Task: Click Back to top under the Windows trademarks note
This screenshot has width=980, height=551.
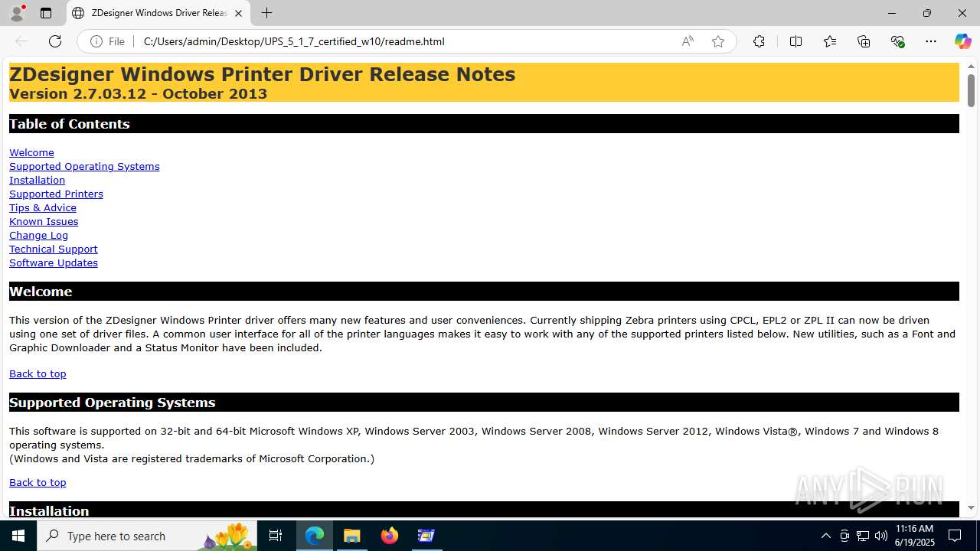Action: point(38,482)
